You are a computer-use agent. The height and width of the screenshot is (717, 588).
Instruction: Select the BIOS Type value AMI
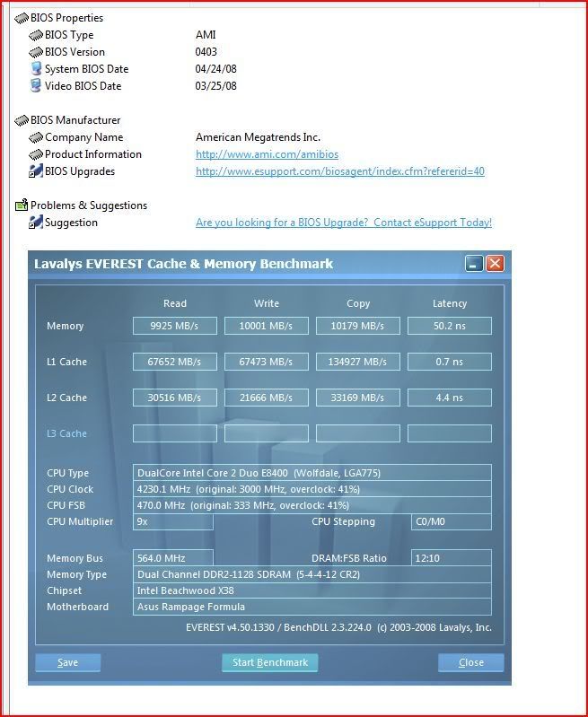(206, 35)
